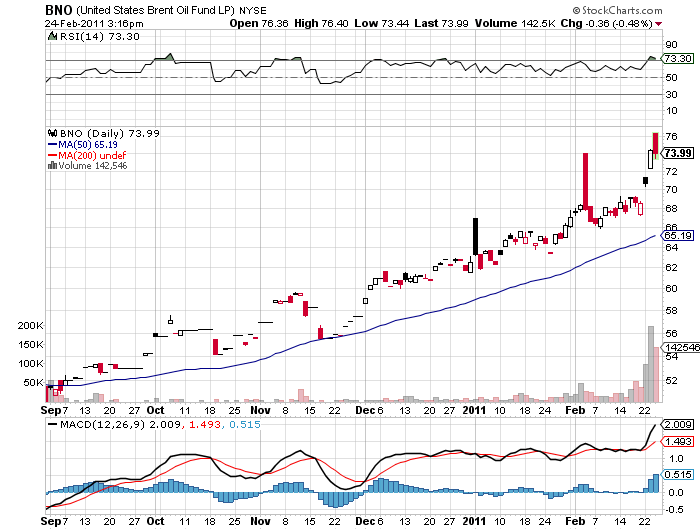
Task: Click the red MA(200) legend line
Action: point(52,155)
